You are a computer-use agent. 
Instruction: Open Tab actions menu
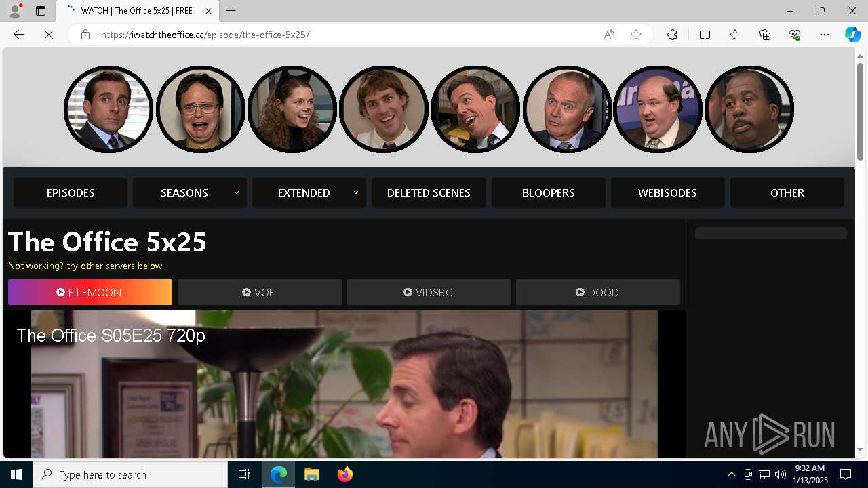pos(41,11)
